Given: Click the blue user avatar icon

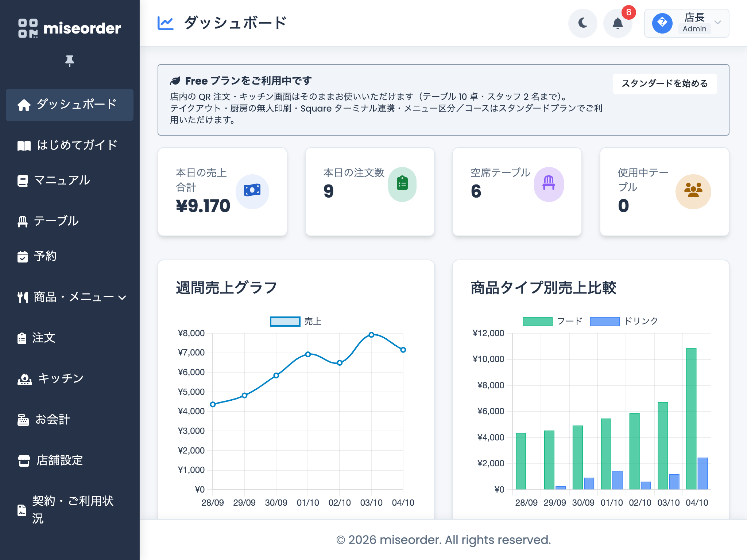Looking at the screenshot, I should pyautogui.click(x=662, y=23).
